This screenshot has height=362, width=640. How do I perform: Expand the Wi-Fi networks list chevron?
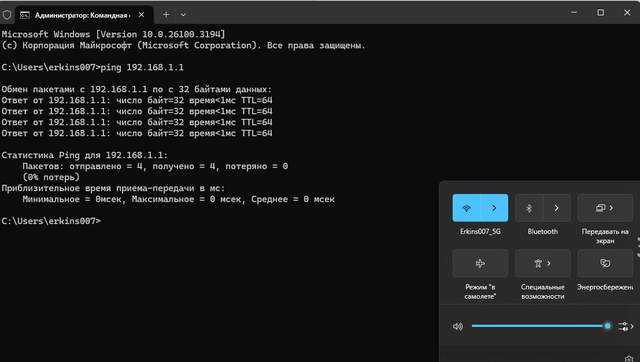click(x=494, y=208)
